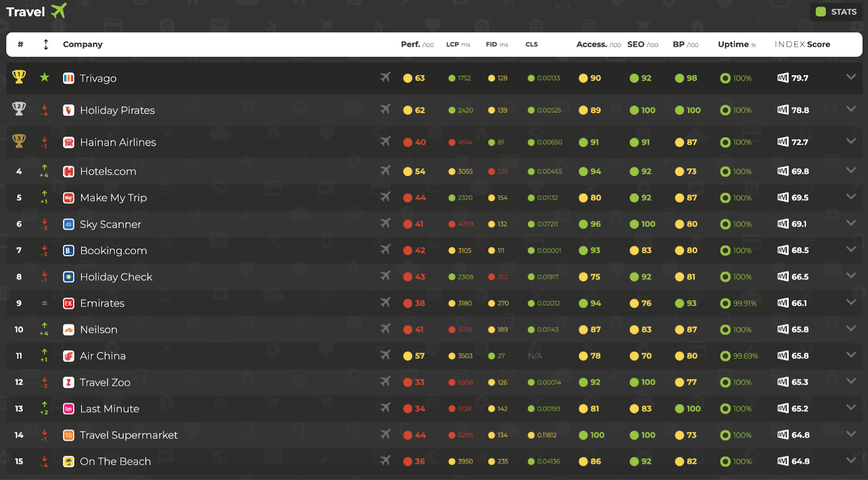Sort by Perf. column header
This screenshot has height=480, width=868.
[417, 44]
